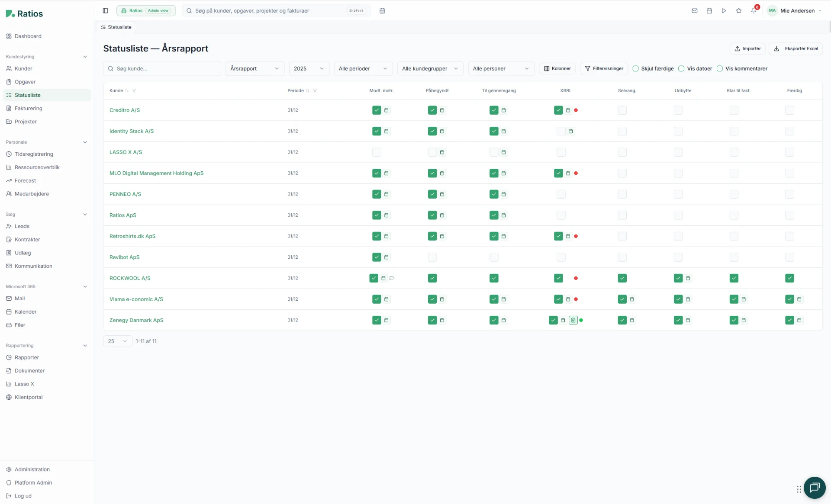Open Dashboard in the sidebar
This screenshot has width=831, height=504.
coord(47,36)
